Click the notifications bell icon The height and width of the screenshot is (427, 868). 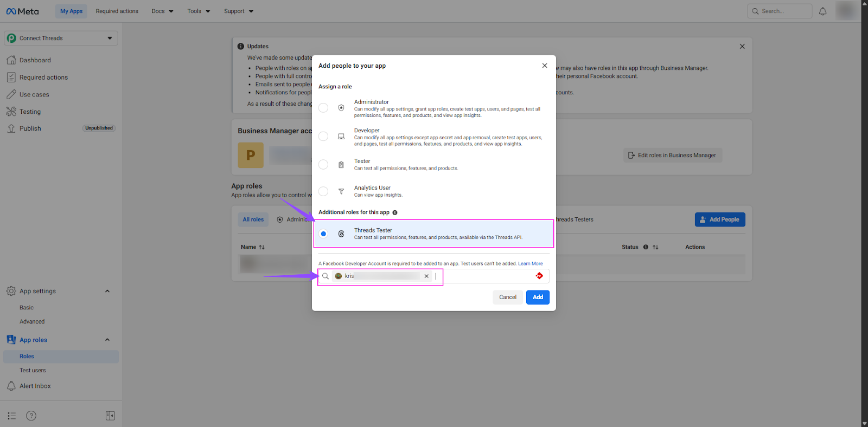(822, 11)
